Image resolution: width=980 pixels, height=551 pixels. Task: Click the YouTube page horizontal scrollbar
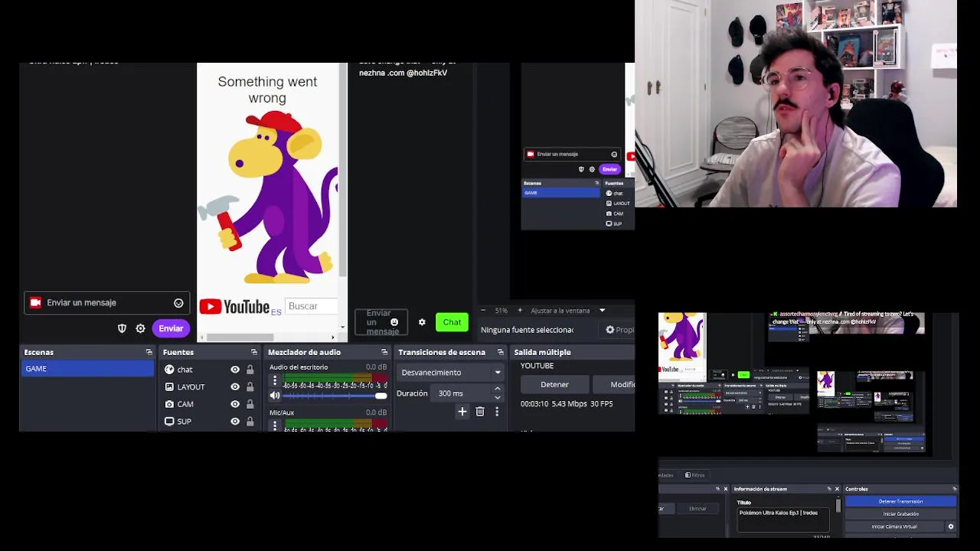click(x=240, y=337)
